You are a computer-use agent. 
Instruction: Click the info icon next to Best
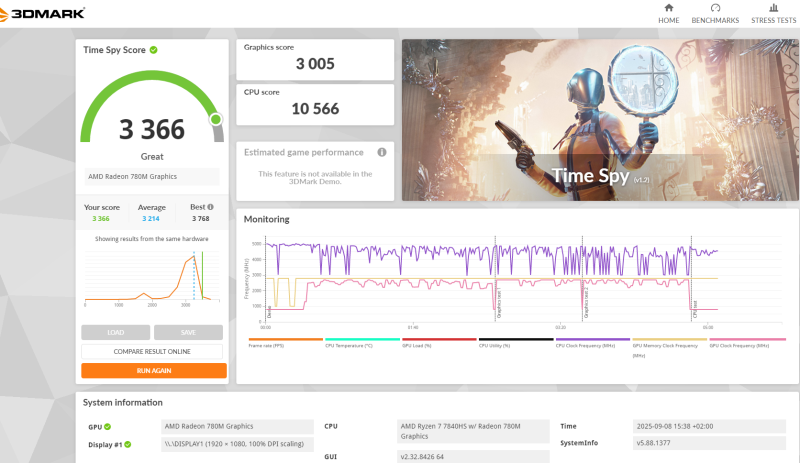point(211,207)
